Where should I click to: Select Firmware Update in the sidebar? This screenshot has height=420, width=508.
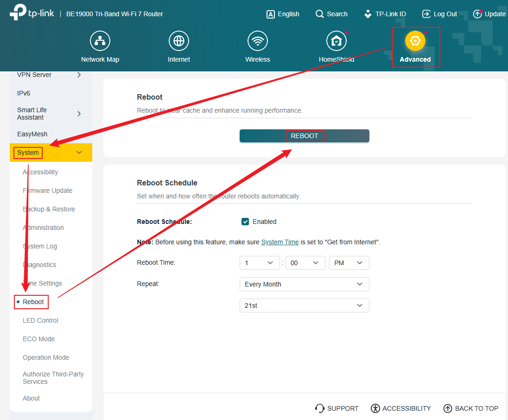(x=47, y=191)
